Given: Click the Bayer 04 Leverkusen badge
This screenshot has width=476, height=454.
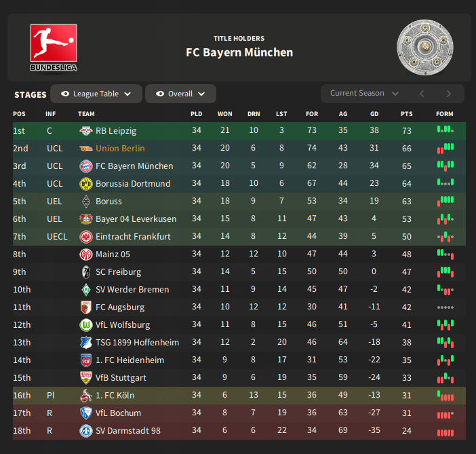Looking at the screenshot, I should (86, 219).
